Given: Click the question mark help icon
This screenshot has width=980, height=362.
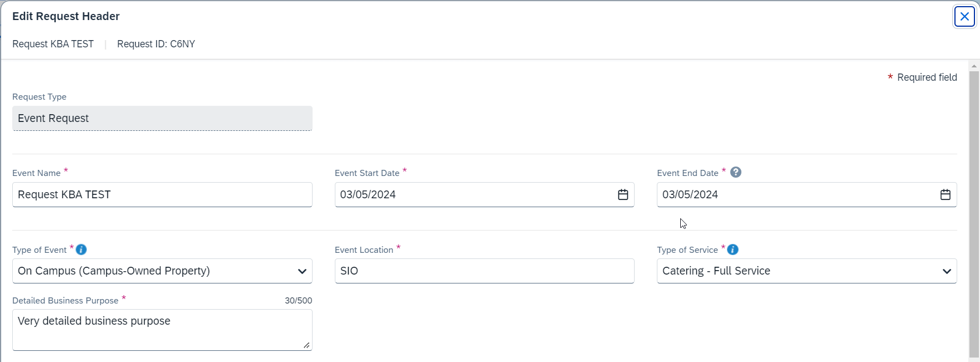Looking at the screenshot, I should tap(736, 172).
